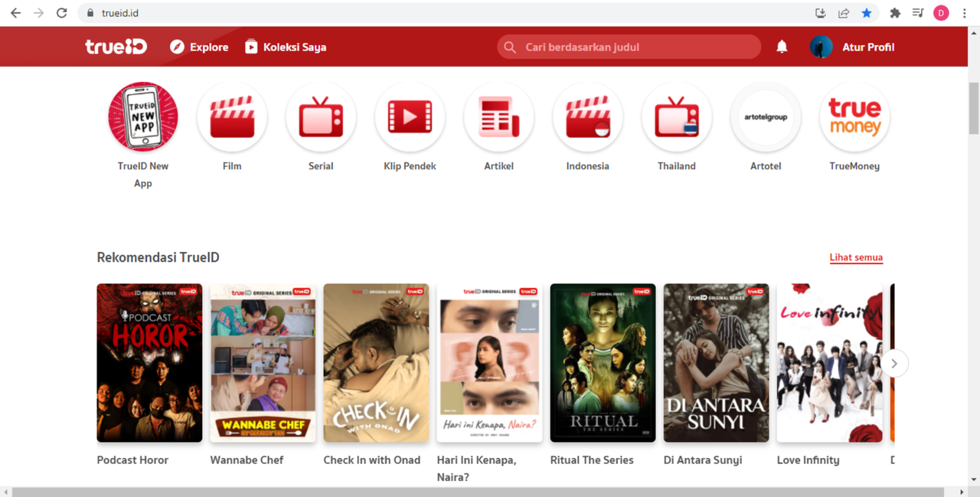
Task: Open the TrueID New App category icon
Action: 143,117
